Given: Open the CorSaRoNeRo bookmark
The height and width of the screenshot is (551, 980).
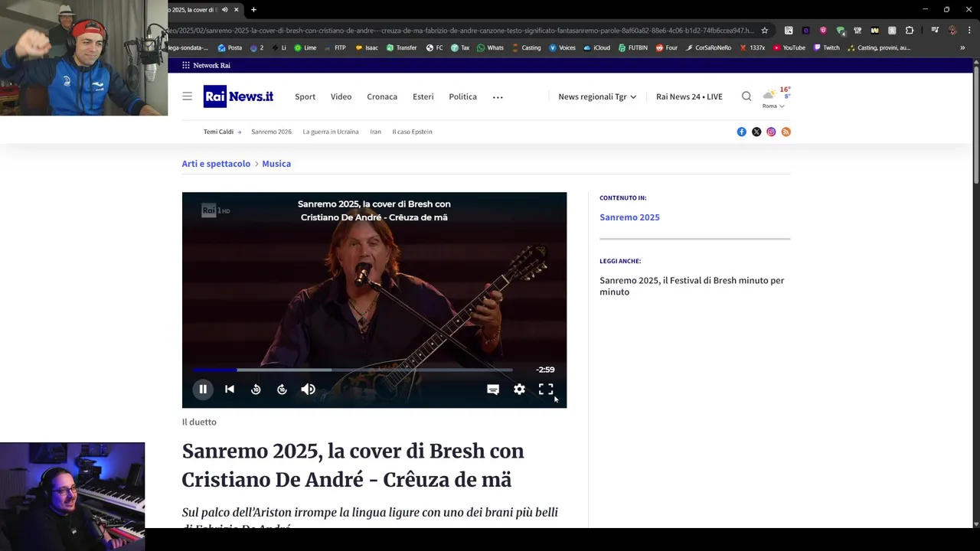Looking at the screenshot, I should pyautogui.click(x=708, y=47).
